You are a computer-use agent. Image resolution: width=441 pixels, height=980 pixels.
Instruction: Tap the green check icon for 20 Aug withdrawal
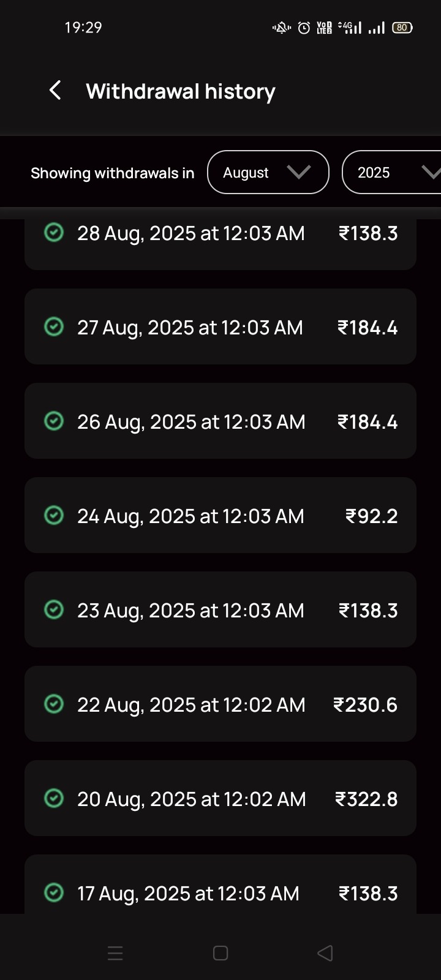[x=54, y=799]
